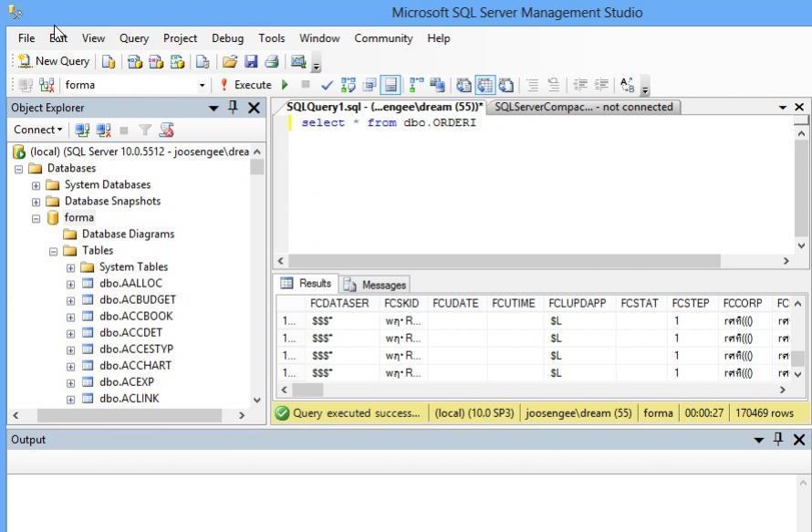This screenshot has width=812, height=532.
Task: Open the File menu
Action: click(x=26, y=38)
